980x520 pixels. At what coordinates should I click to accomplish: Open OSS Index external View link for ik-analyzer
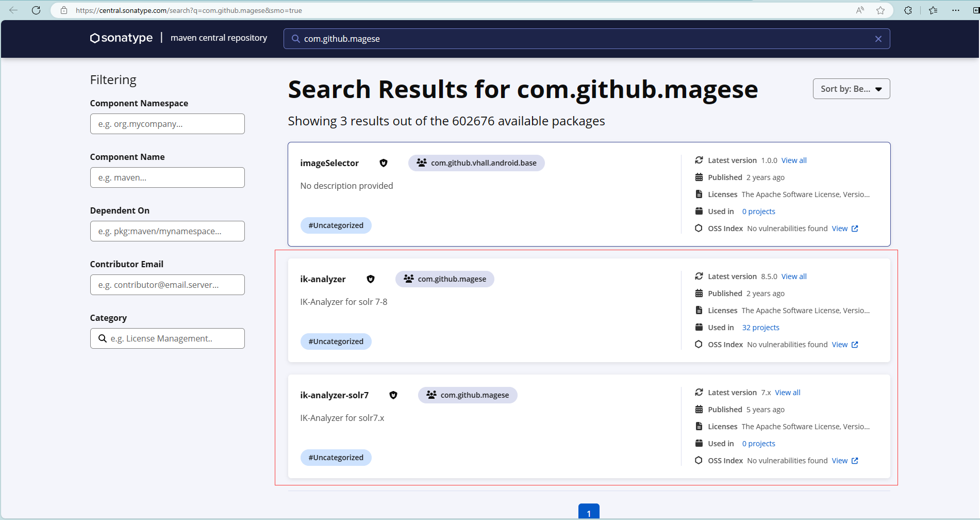(844, 345)
